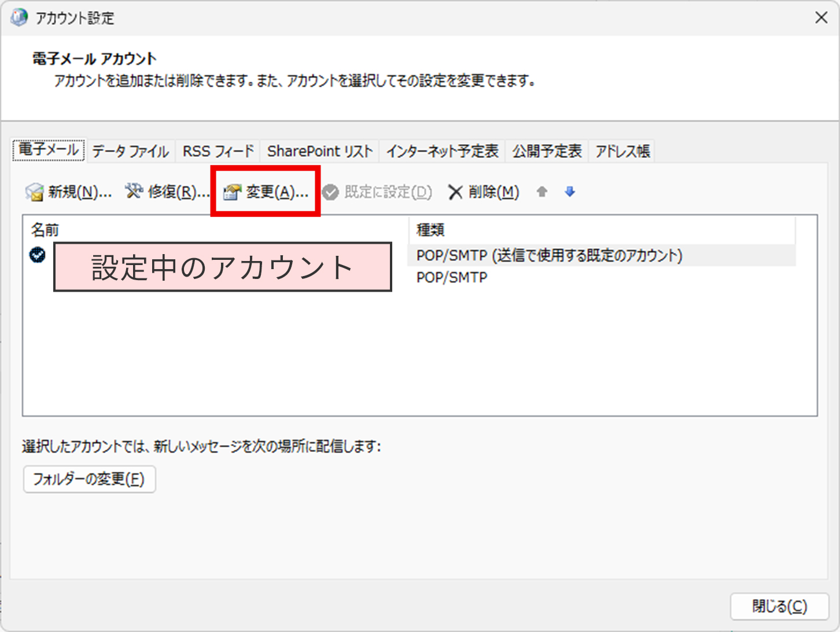840x632 pixels.
Task: Move account up with gray arrow
Action: [541, 192]
